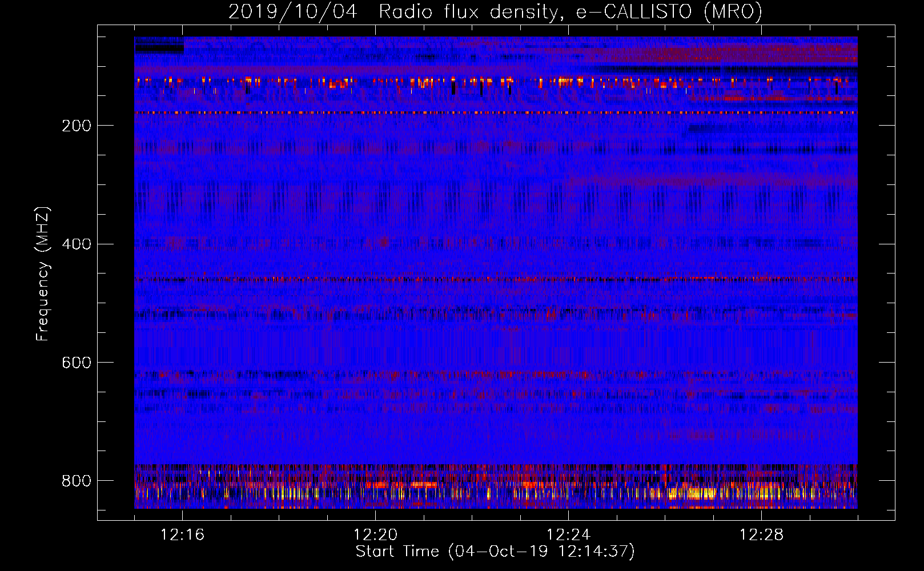
Task: Select the 800 frequency tick label
Action: 77,481
